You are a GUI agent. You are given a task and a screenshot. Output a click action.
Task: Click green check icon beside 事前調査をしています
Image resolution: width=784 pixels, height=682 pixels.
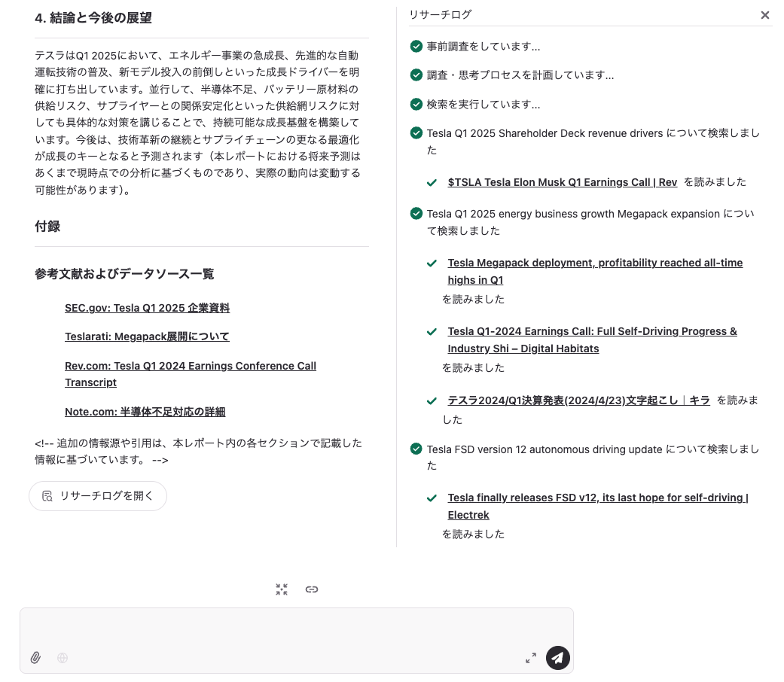(416, 47)
